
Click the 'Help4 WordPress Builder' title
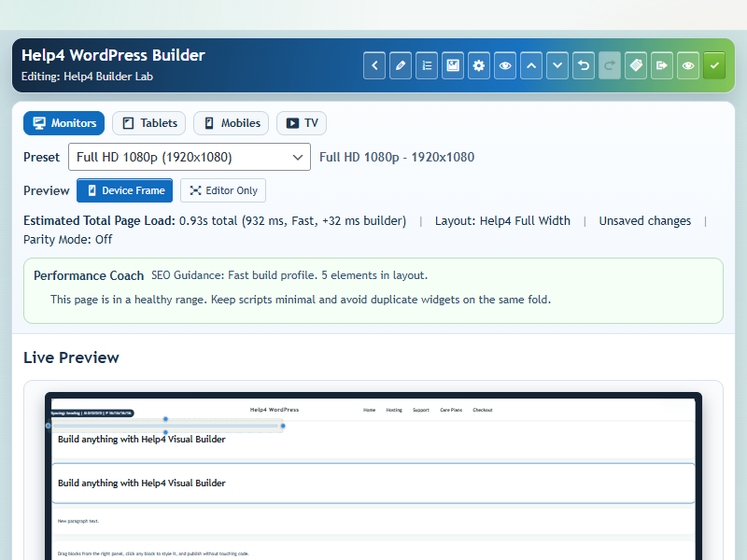click(x=113, y=55)
